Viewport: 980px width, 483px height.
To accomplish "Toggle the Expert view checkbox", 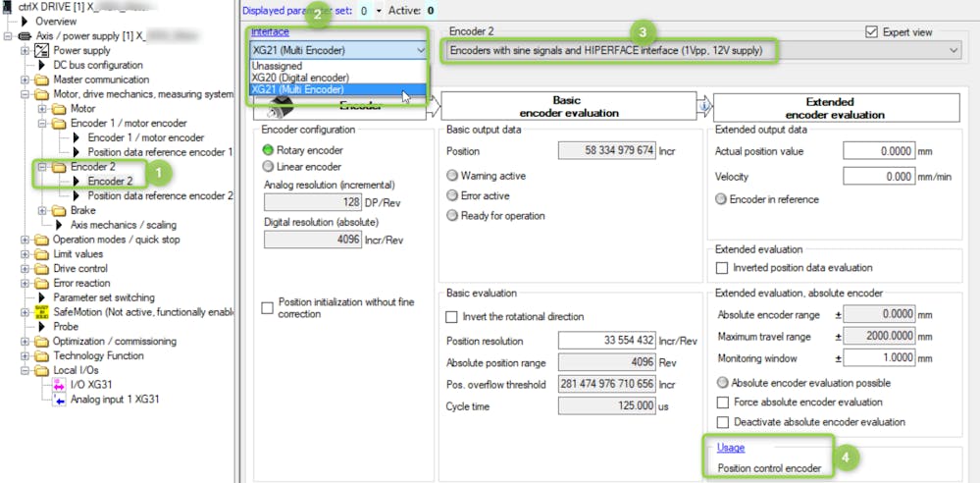I will tap(873, 31).
